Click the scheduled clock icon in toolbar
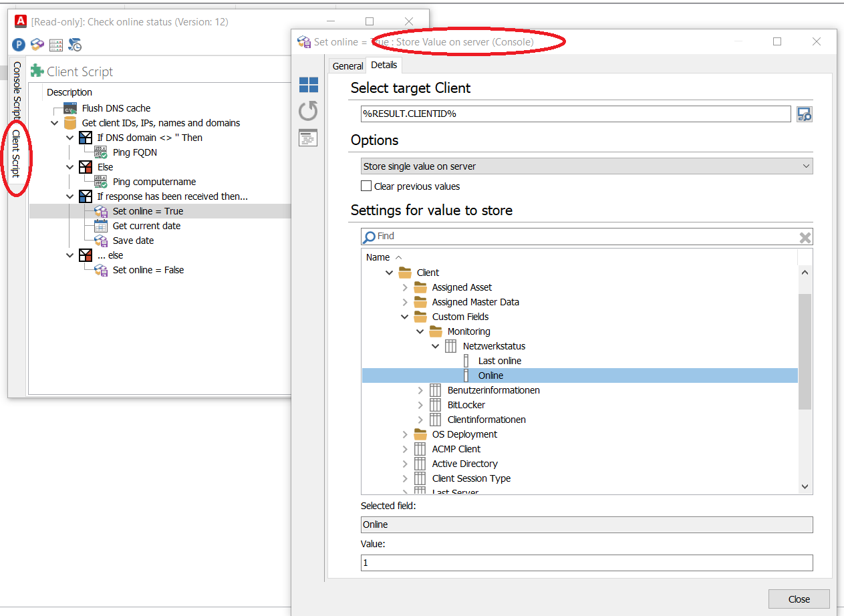 tap(75, 45)
